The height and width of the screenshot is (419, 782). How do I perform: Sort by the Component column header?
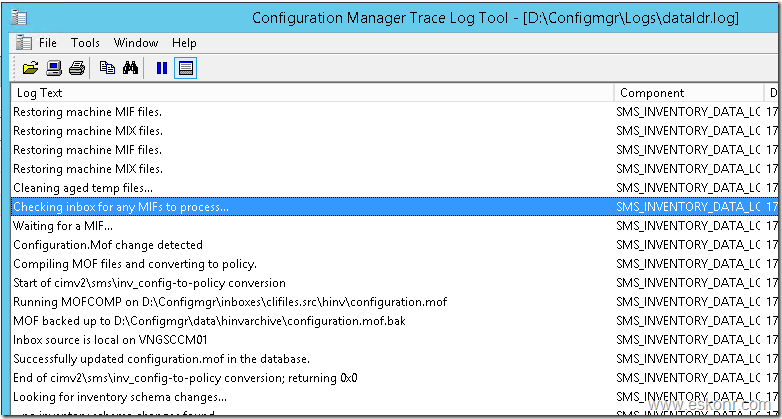(689, 93)
